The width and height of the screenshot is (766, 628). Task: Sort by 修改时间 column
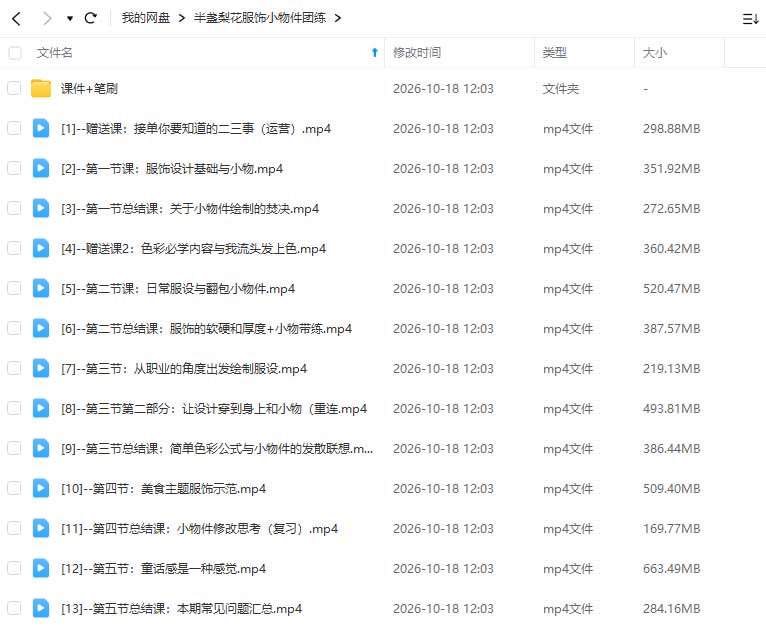(417, 53)
